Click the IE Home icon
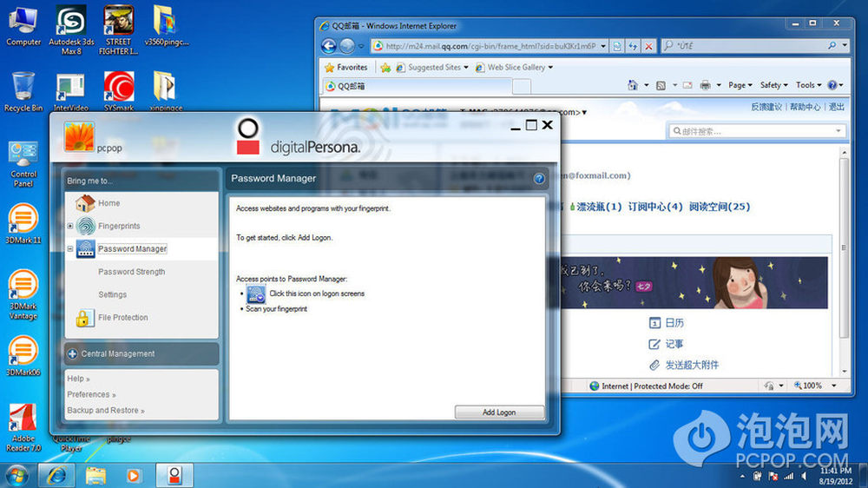The height and width of the screenshot is (488, 868). pyautogui.click(x=633, y=85)
